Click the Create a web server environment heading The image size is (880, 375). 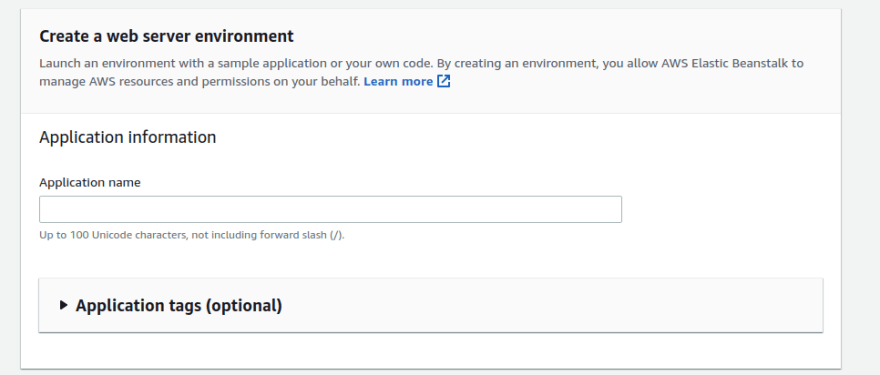click(x=166, y=36)
